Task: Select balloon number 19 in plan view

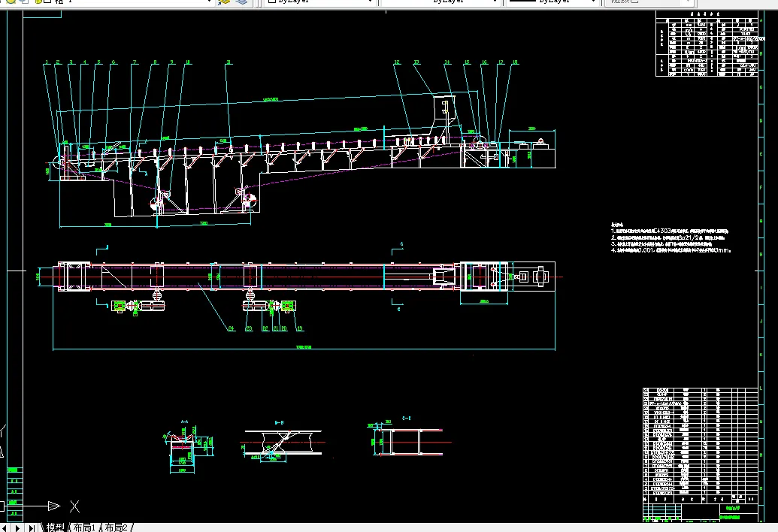Action: tap(299, 328)
